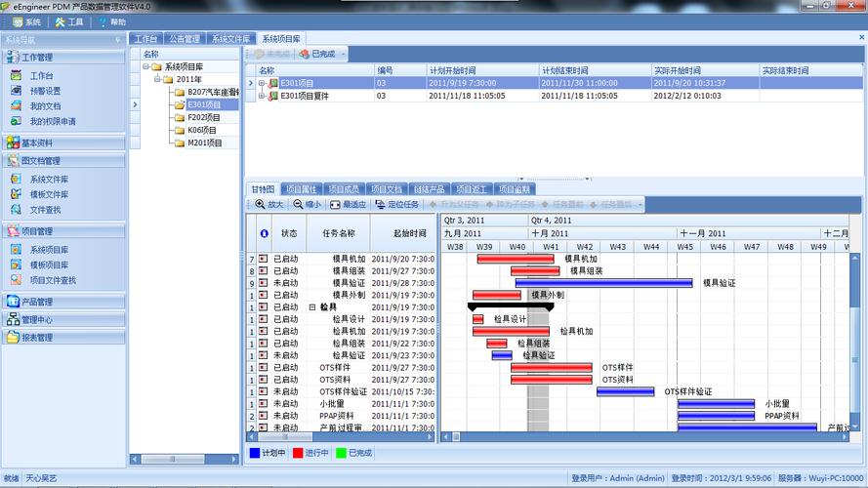Click the 放大 zoom-in magnifier icon
The image size is (868, 488).
pyautogui.click(x=260, y=205)
